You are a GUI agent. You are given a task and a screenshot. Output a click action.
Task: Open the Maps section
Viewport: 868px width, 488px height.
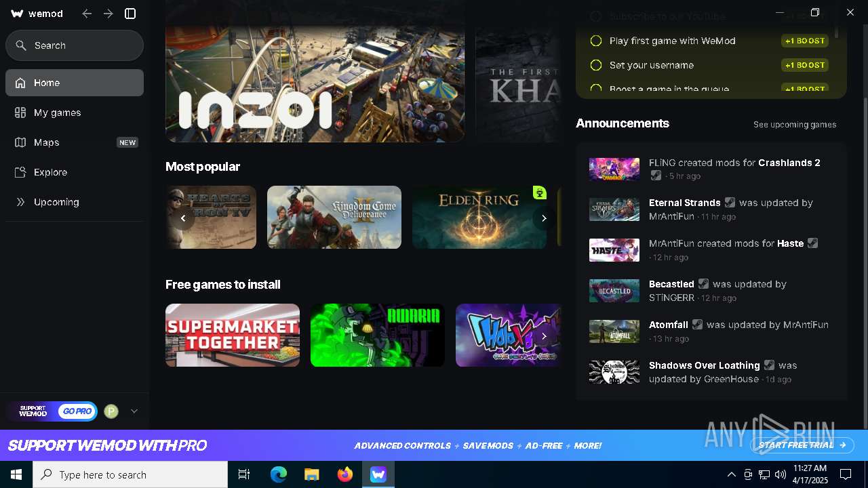tap(75, 142)
